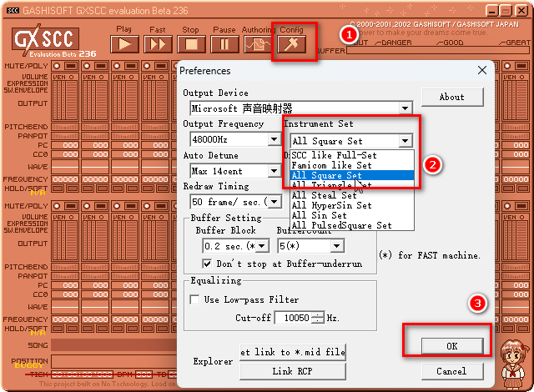Image resolution: width=534 pixels, height=392 pixels.
Task: Pause the song with the Pause button
Action: tap(224, 44)
